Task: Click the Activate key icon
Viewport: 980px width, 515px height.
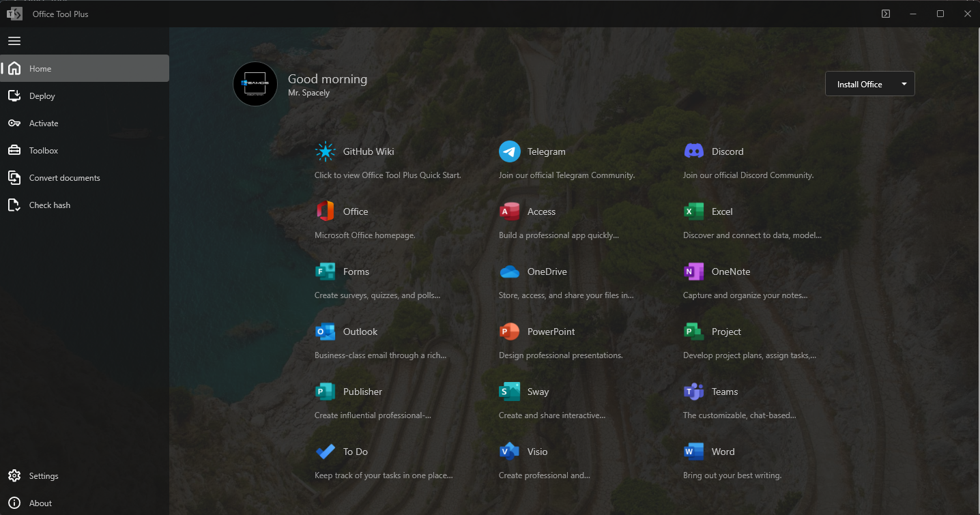Action: click(x=14, y=123)
